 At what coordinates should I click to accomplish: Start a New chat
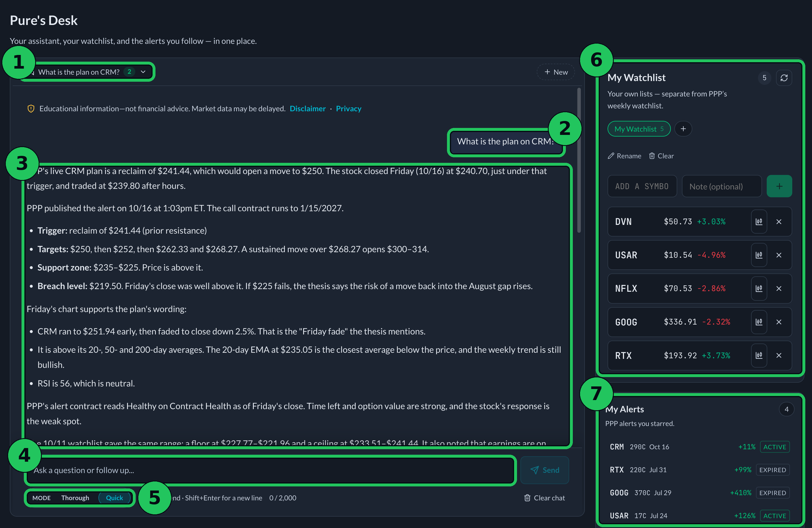(556, 72)
